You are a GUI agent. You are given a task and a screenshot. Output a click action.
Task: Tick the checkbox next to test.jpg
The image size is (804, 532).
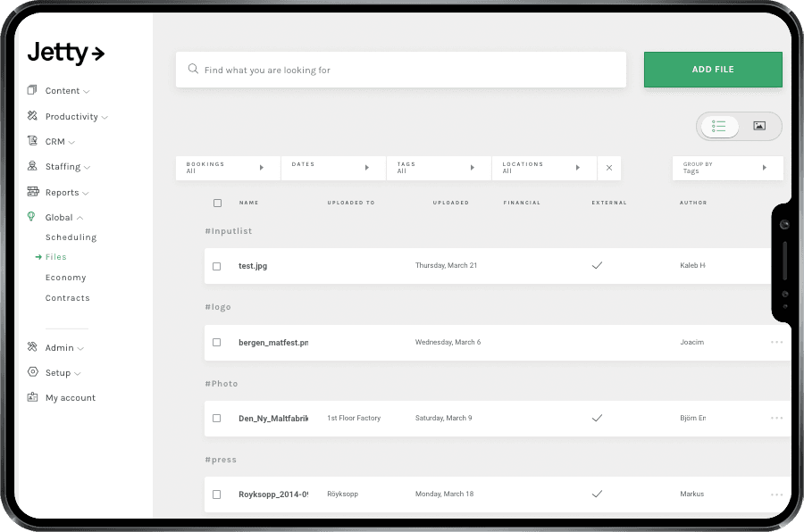pos(217,265)
